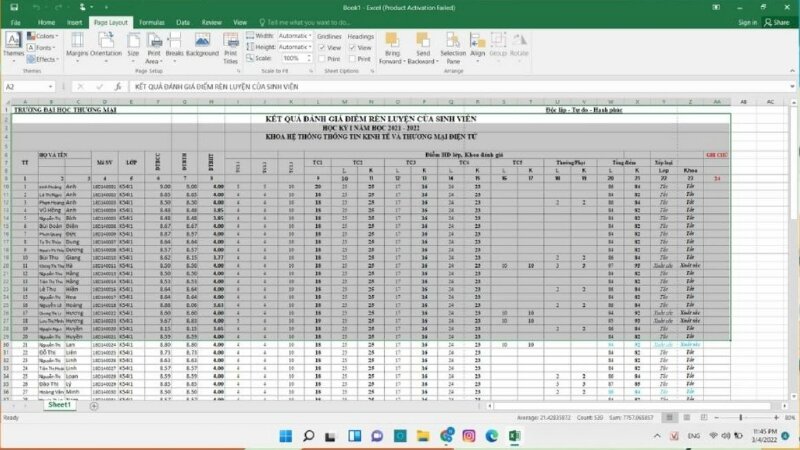Image resolution: width=800 pixels, height=450 pixels.
Task: Set the Print Area
Action: point(154,47)
